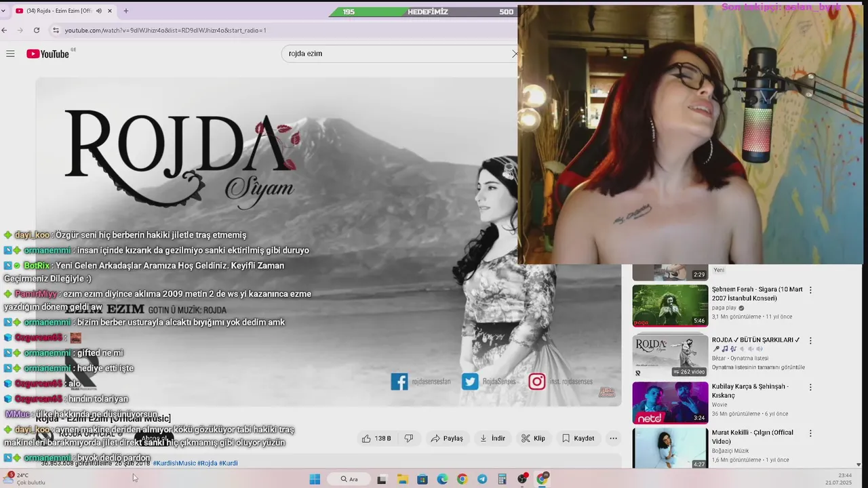Mute tab via speaker icon on Rojda tab

click(99, 11)
